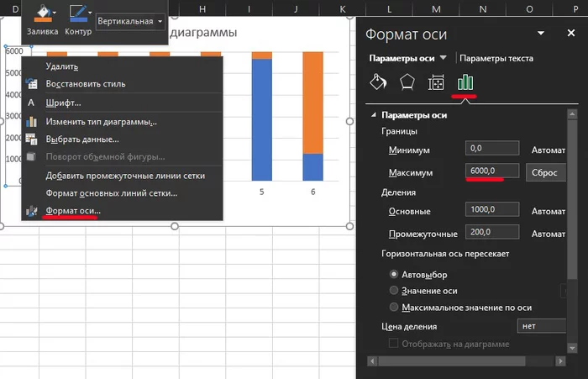Click the Промежуточные value field
This screenshot has width=588, height=379.
tap(492, 232)
